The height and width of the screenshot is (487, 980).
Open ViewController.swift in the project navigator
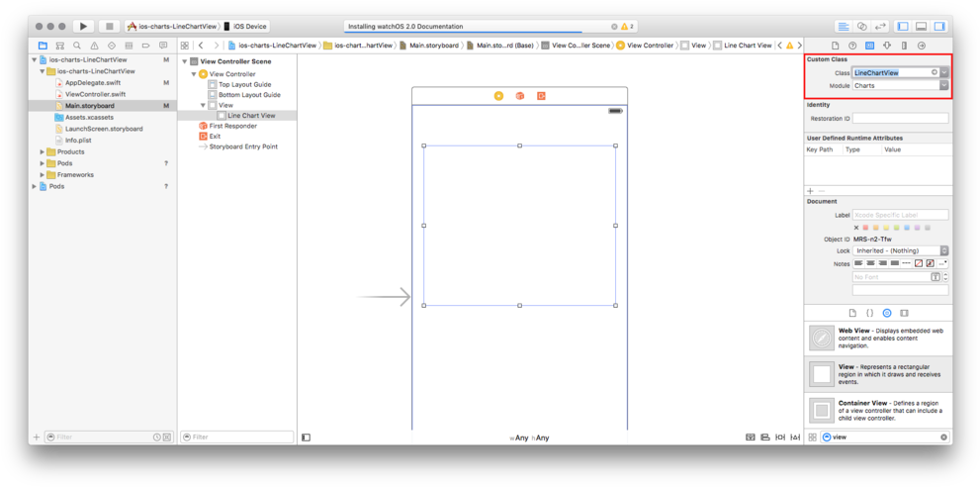[95, 94]
